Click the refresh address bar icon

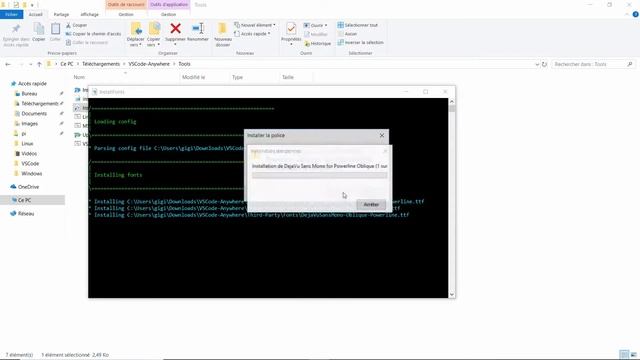544,64
